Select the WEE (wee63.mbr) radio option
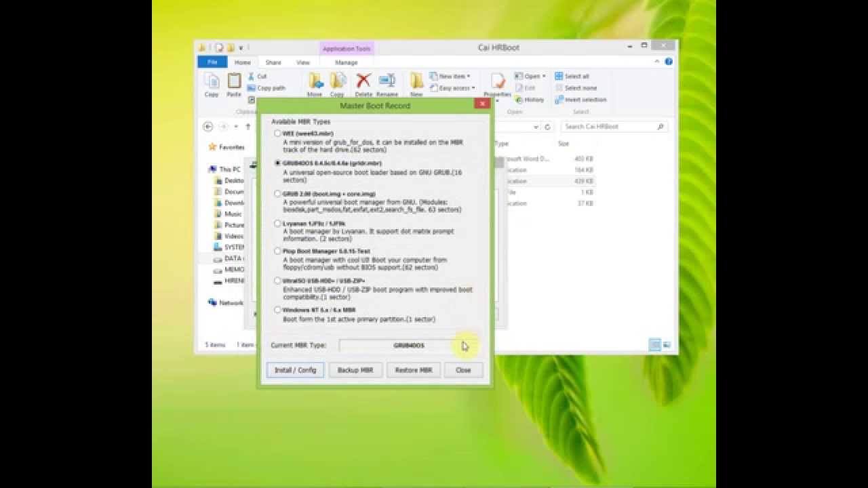Viewport: 868px width, 488px height. tap(277, 134)
